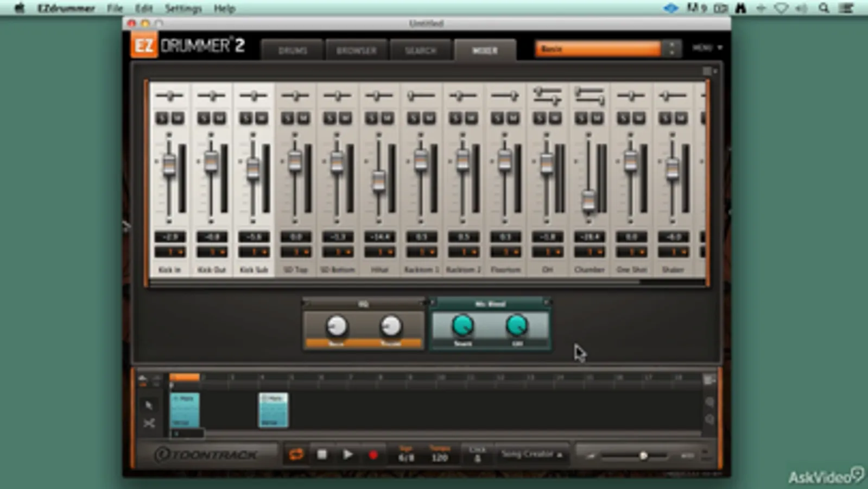Mute the Chamber channel

click(597, 118)
